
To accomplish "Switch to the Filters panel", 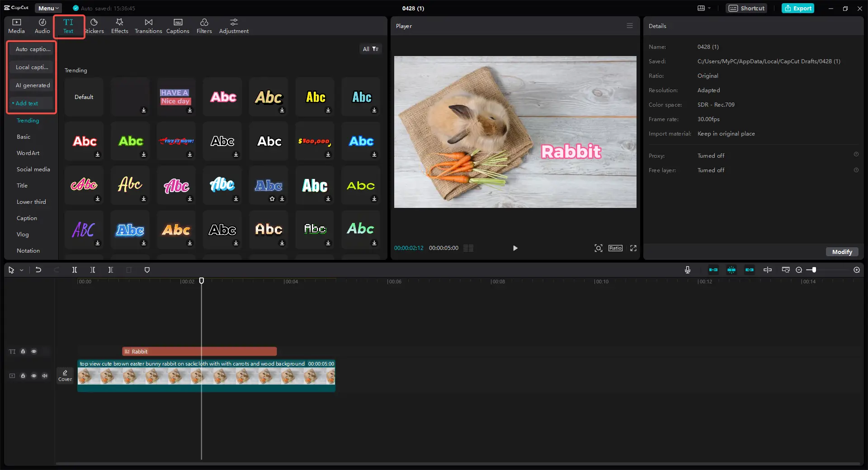I will [x=204, y=26].
